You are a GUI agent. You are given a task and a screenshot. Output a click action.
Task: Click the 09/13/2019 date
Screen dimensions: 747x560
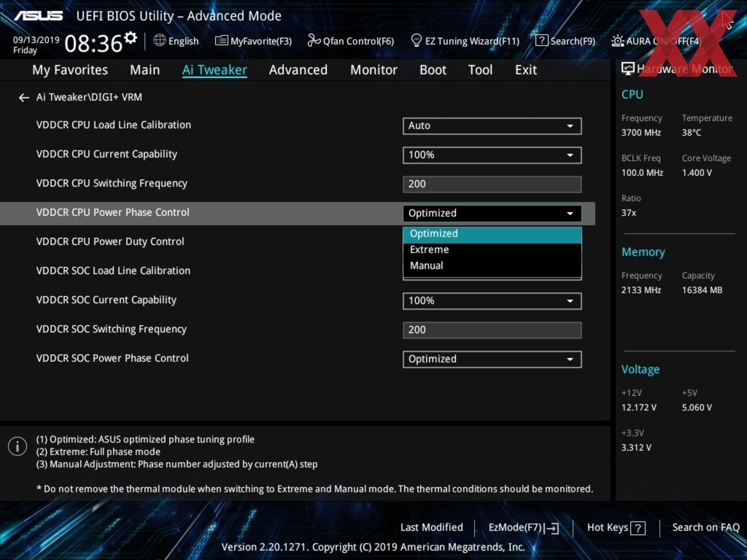point(36,40)
